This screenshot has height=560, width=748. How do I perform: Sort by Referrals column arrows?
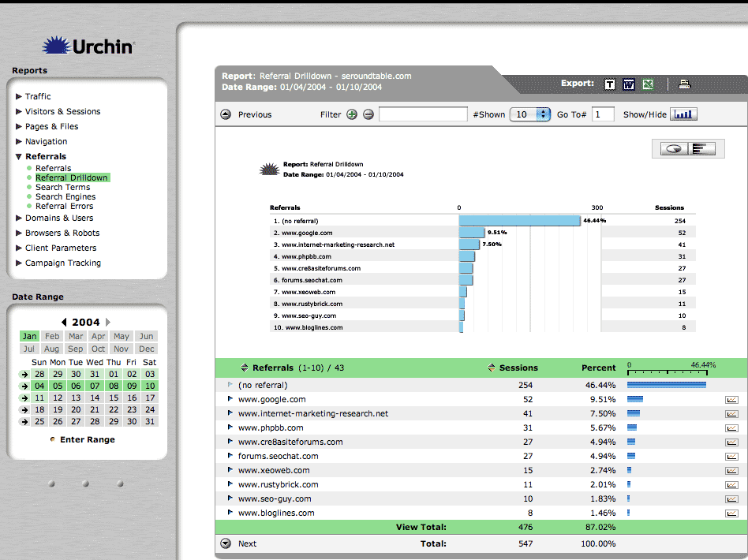[245, 368]
